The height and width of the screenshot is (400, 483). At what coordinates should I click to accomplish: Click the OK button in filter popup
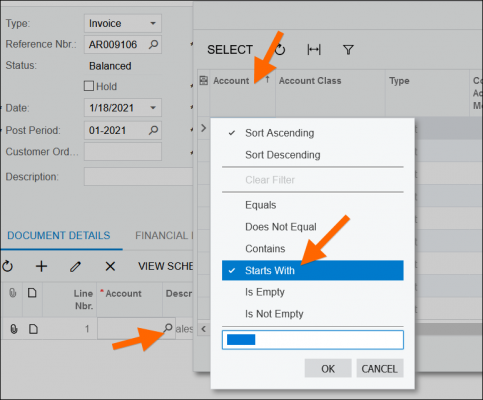point(328,368)
